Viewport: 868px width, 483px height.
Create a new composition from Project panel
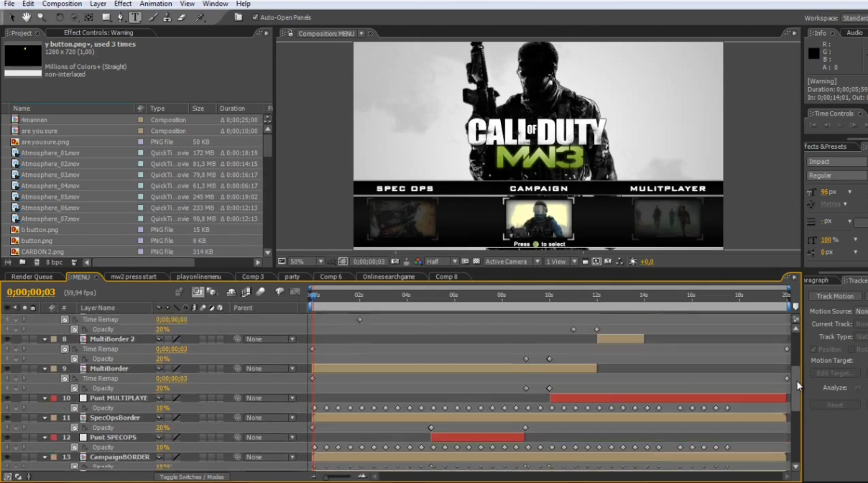35,262
